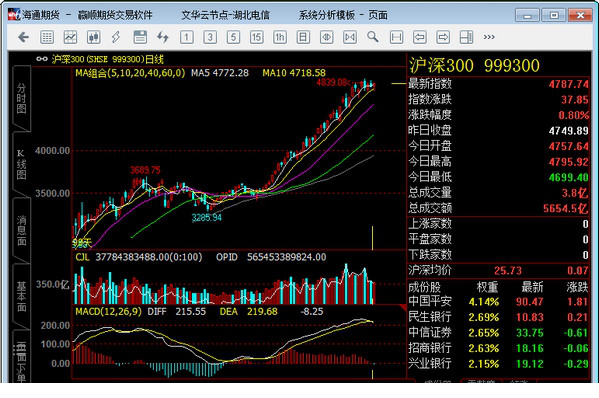Expand more toolbar items chevrons

[x=489, y=37]
